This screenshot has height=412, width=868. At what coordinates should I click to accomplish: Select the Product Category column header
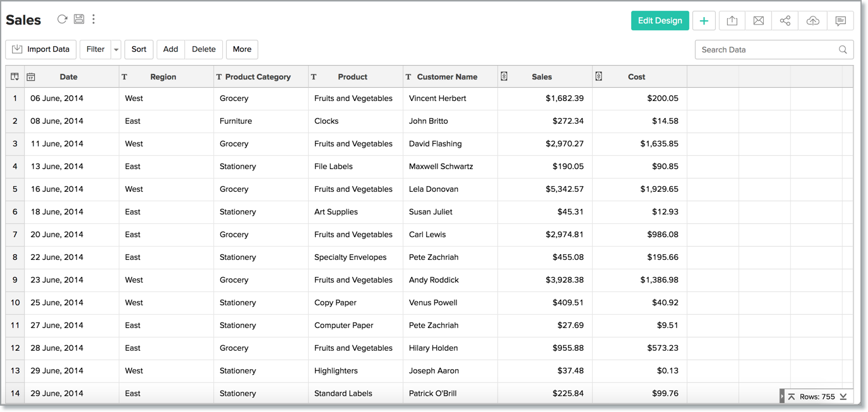(x=258, y=77)
